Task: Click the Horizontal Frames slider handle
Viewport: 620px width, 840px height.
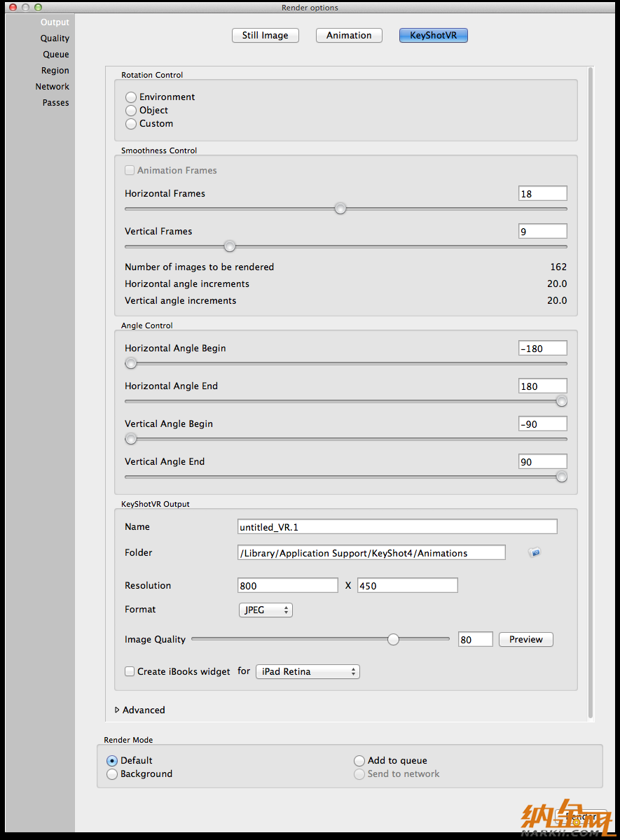Action: (340, 209)
